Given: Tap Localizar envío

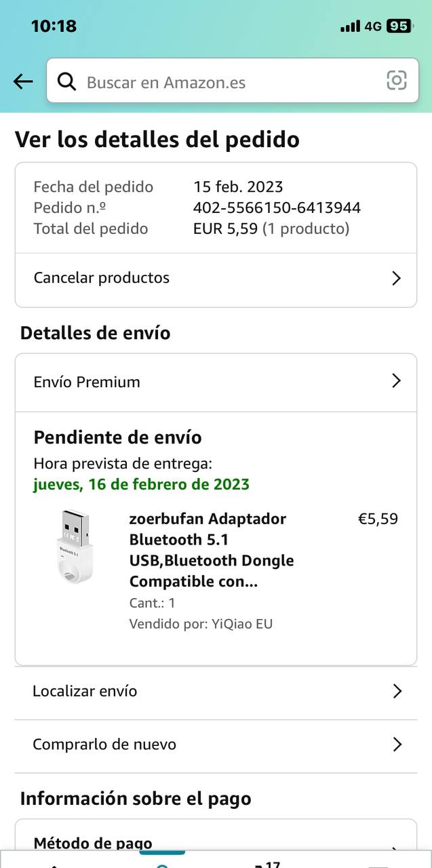Looking at the screenshot, I should pyautogui.click(x=85, y=691).
